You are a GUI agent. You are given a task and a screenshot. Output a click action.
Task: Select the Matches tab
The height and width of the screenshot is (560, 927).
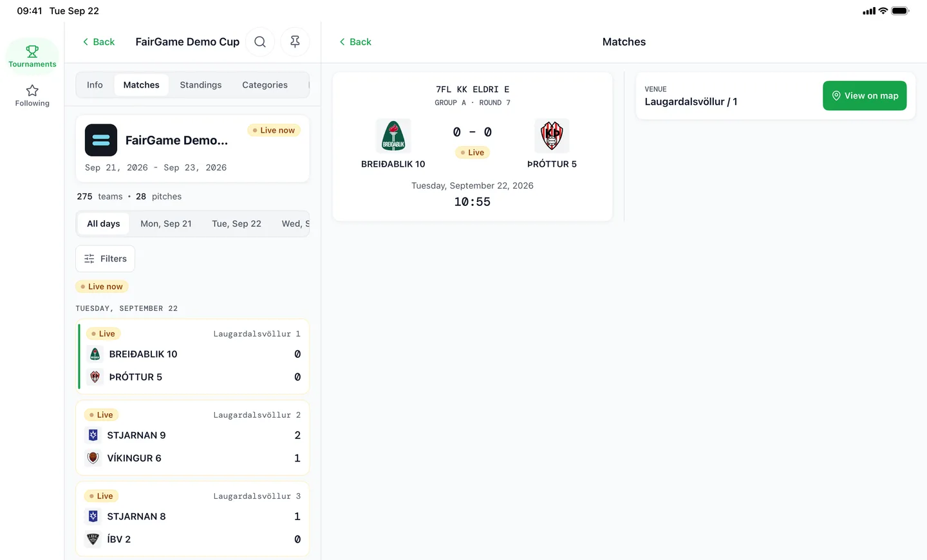coord(142,85)
